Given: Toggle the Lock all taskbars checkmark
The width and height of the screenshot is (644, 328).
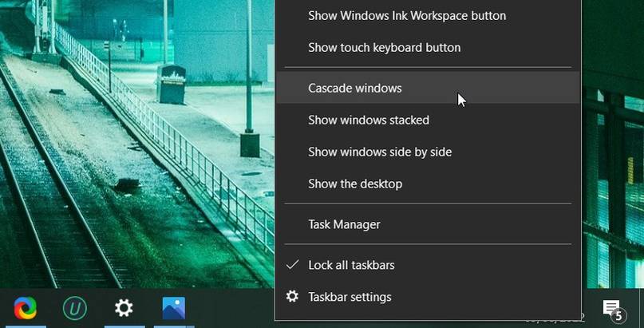Looking at the screenshot, I should coord(293,264).
